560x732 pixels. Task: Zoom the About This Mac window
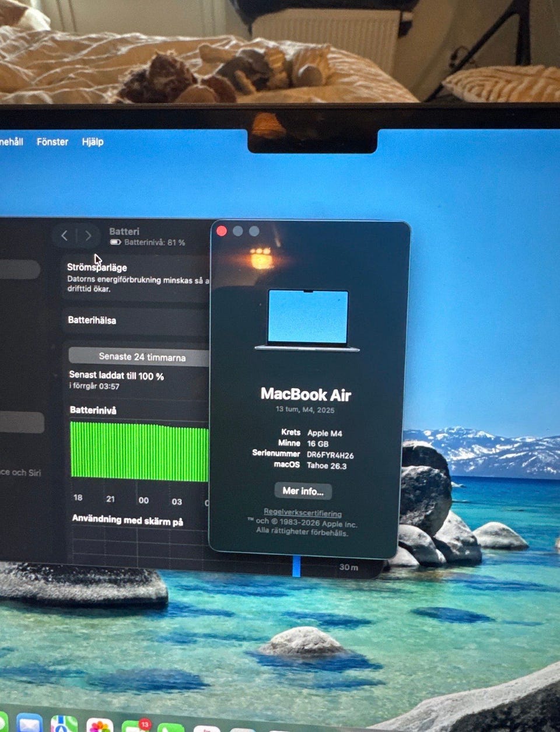(254, 231)
